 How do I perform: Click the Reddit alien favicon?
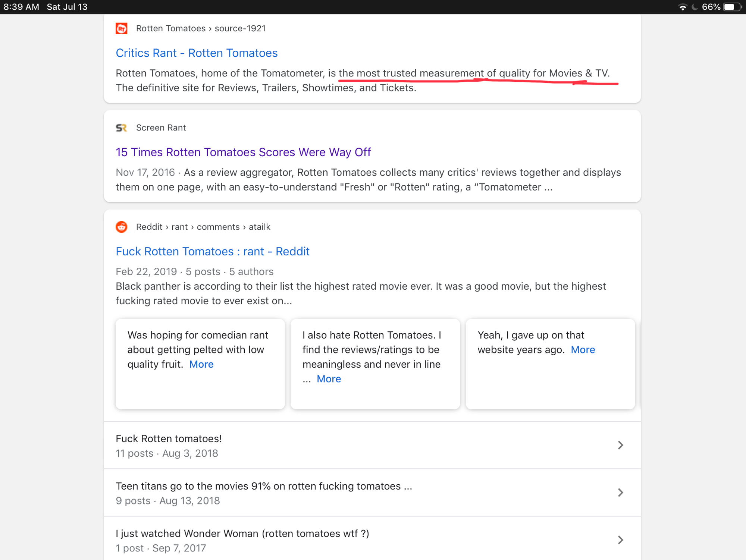pyautogui.click(x=121, y=227)
